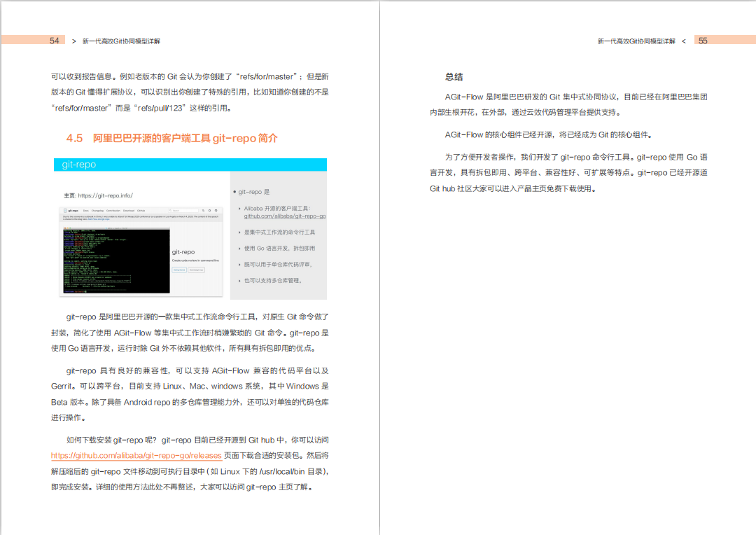
Task: Click the bullet '既可以用于单仓库代码评审,'
Action: 278,265
